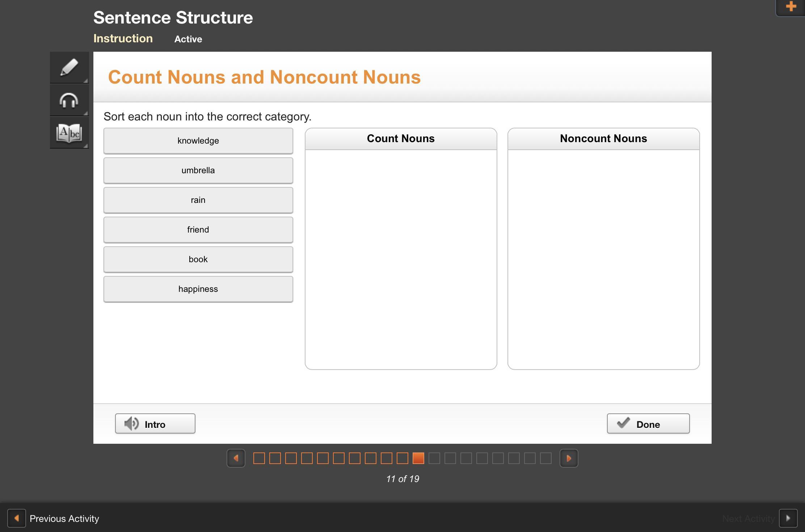Click the Count Nouns category box
Screen dimensions: 805x532
[x=401, y=259]
